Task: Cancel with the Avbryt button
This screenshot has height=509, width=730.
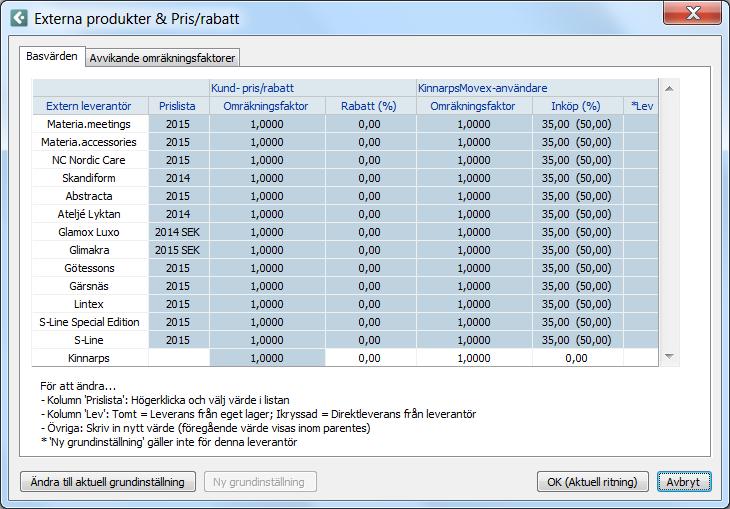Action: [684, 482]
